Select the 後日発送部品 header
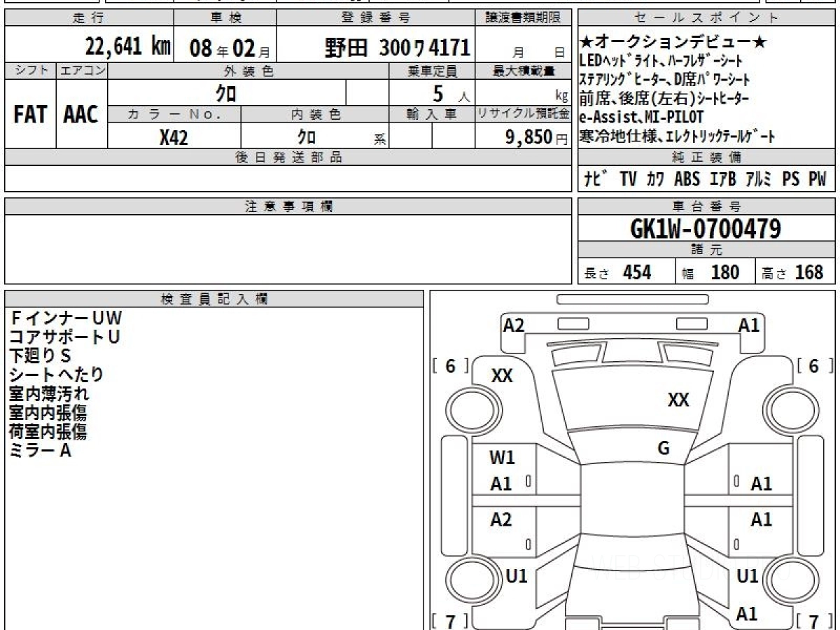 pyautogui.click(x=288, y=157)
